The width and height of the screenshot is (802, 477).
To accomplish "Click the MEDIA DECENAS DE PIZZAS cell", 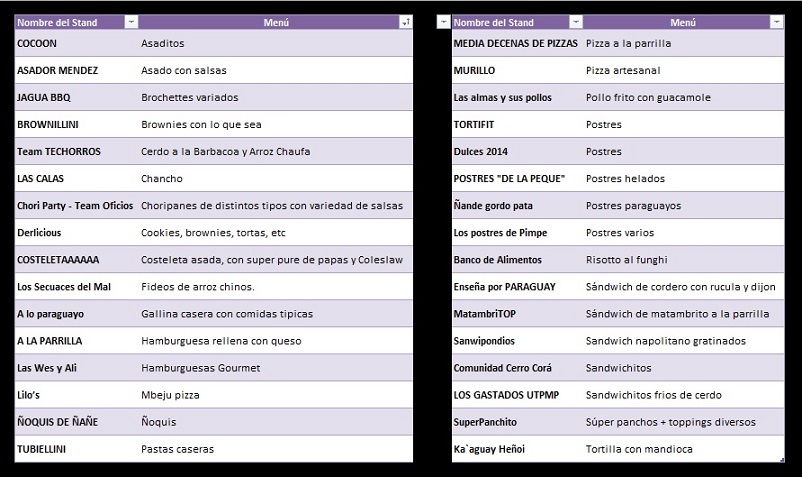I will (x=516, y=44).
